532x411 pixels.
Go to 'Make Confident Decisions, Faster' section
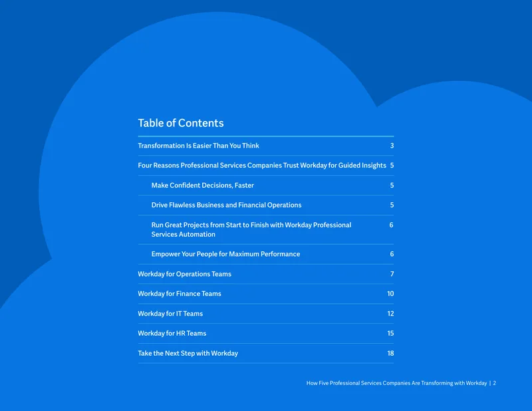coord(203,186)
